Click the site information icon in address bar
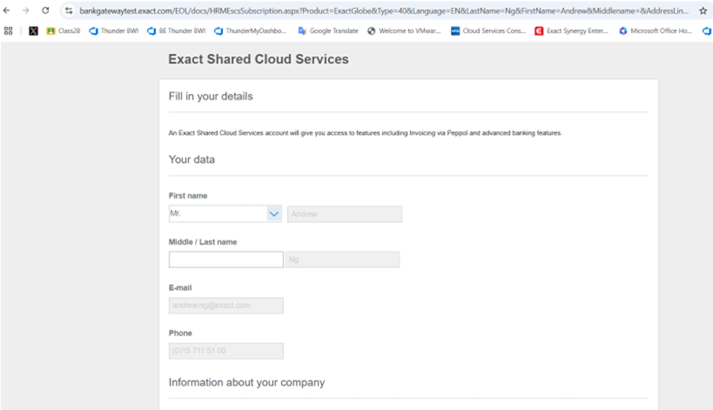The height and width of the screenshot is (410, 713). click(68, 10)
